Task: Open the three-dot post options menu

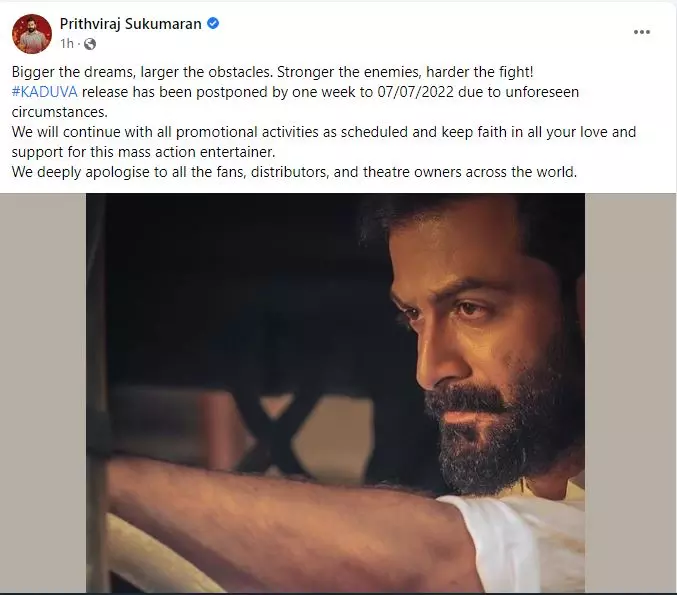Action: point(642,32)
